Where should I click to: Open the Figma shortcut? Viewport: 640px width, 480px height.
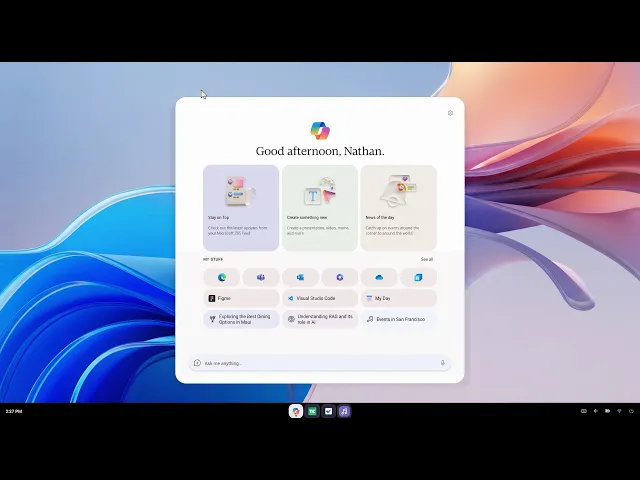241,298
